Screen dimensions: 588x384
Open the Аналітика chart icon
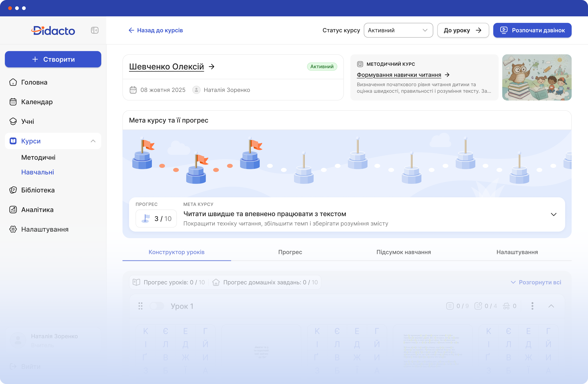[x=13, y=210]
